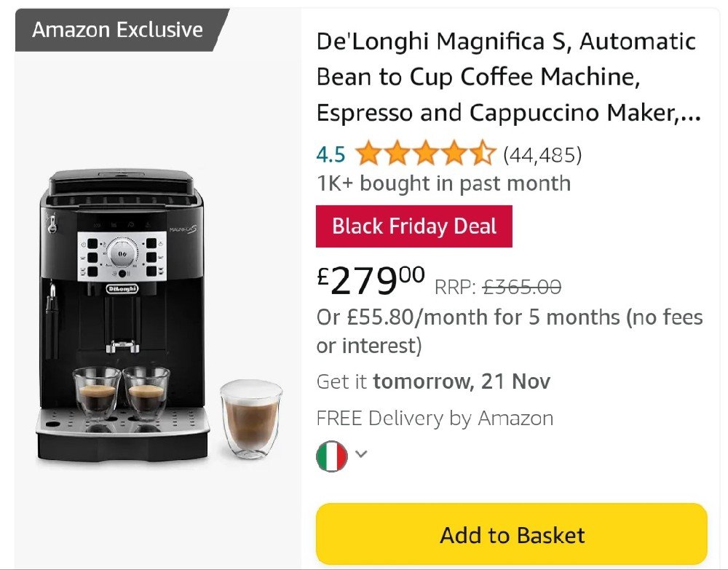728x570 pixels.
Task: Click the £279.00 price
Action: tap(371, 280)
